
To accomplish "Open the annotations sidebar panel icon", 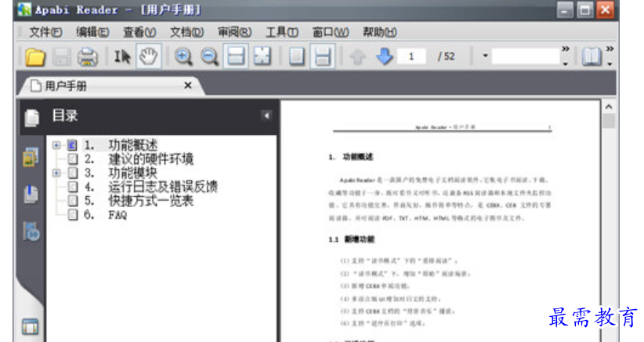I will pyautogui.click(x=31, y=231).
